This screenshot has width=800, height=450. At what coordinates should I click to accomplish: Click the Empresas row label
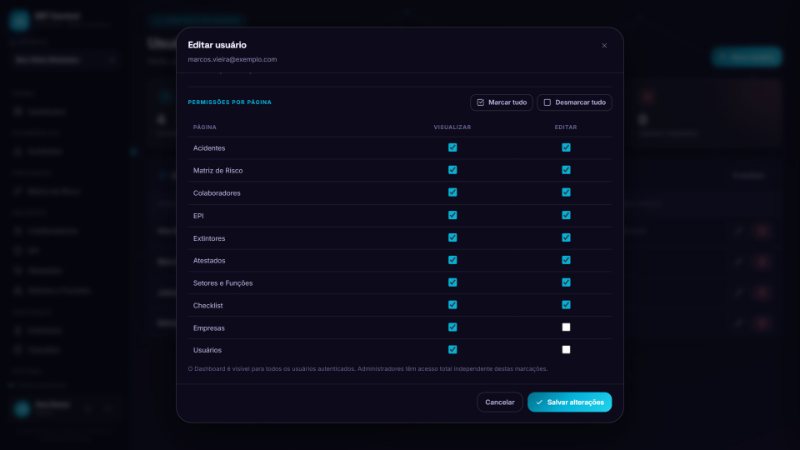click(x=209, y=328)
